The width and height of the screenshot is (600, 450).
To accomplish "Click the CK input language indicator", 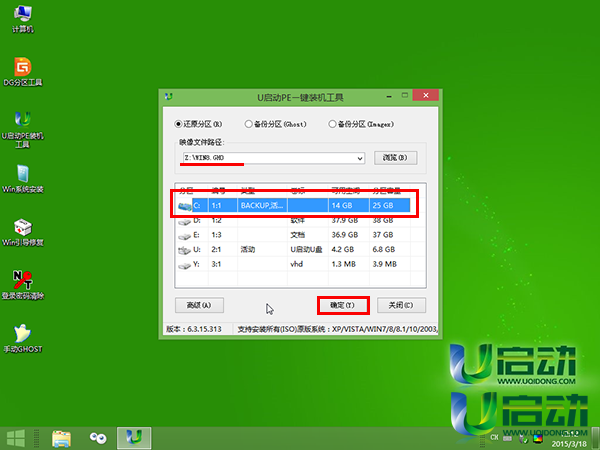I will [494, 437].
